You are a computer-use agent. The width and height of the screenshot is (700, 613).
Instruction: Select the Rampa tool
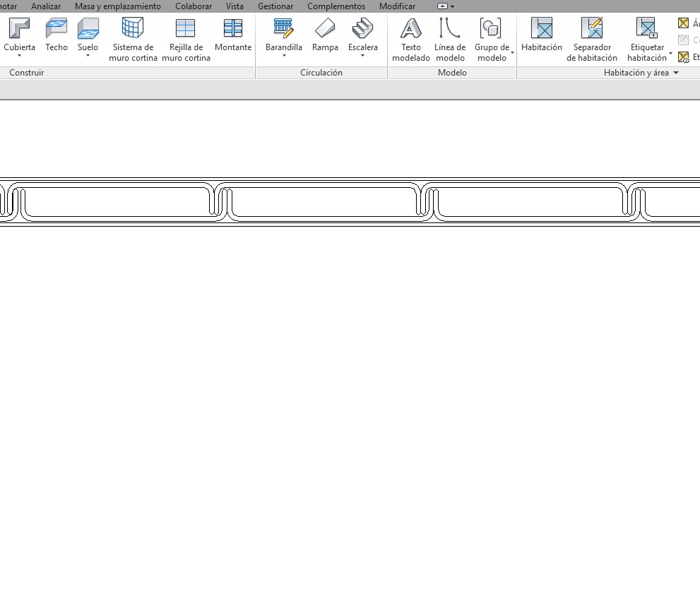point(325,35)
